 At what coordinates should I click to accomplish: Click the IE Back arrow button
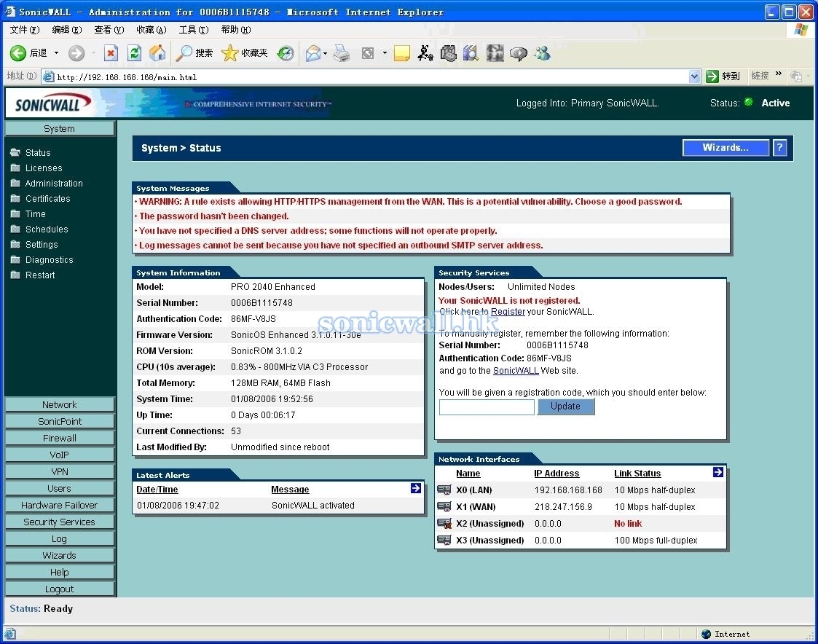(x=17, y=53)
